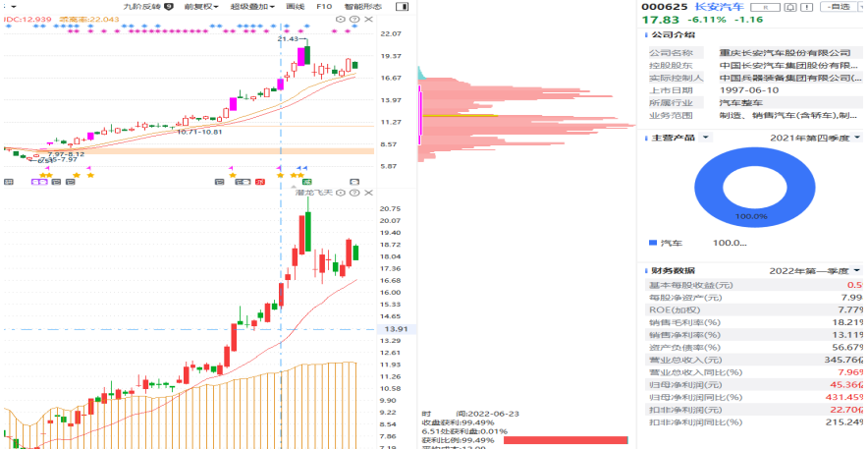Close the upper indicator panel
The height and width of the screenshot is (449, 868).
pyautogui.click(x=368, y=20)
